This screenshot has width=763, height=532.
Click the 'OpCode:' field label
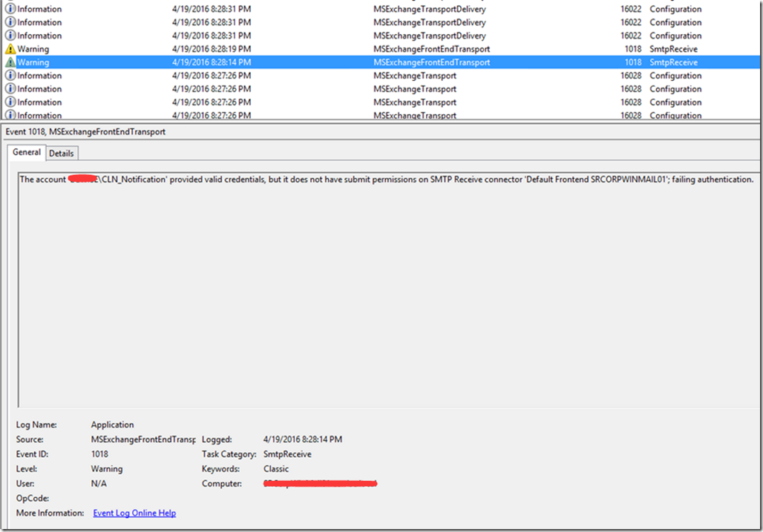coord(33,499)
